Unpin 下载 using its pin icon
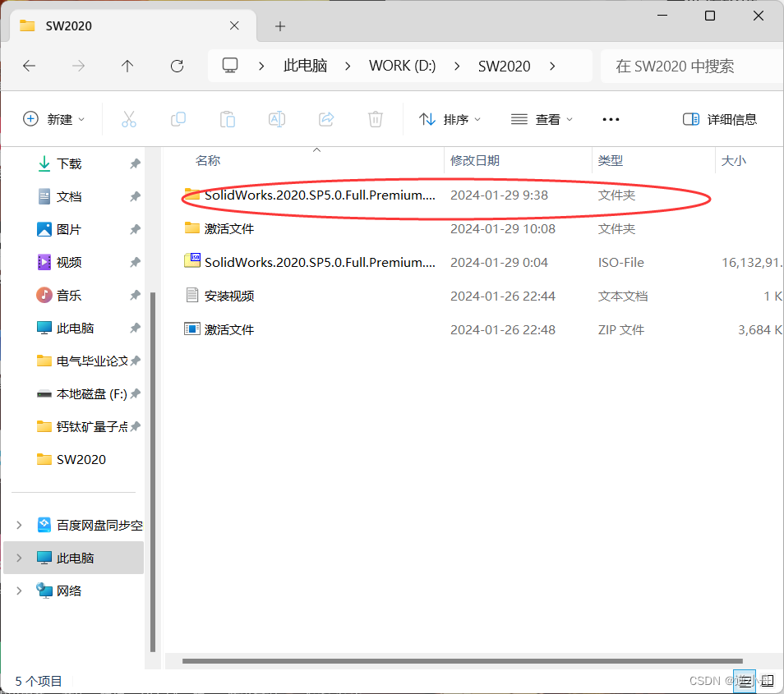The width and height of the screenshot is (784, 694). tap(135, 164)
